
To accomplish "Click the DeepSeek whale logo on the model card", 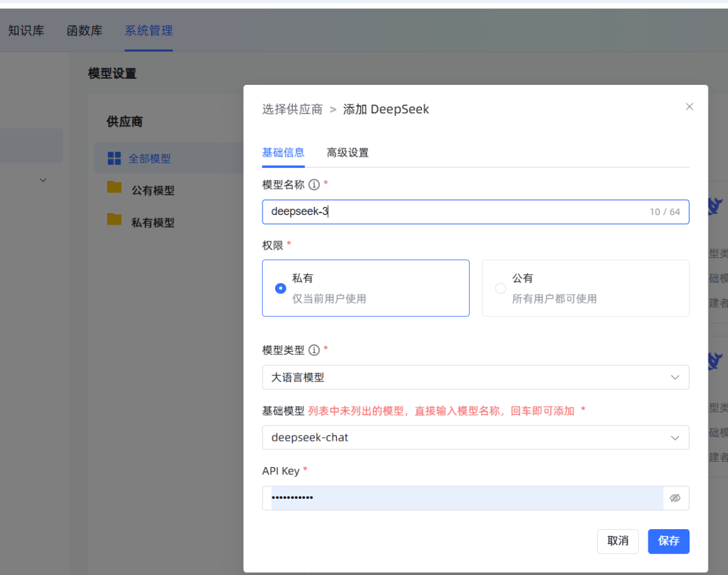I will click(715, 207).
